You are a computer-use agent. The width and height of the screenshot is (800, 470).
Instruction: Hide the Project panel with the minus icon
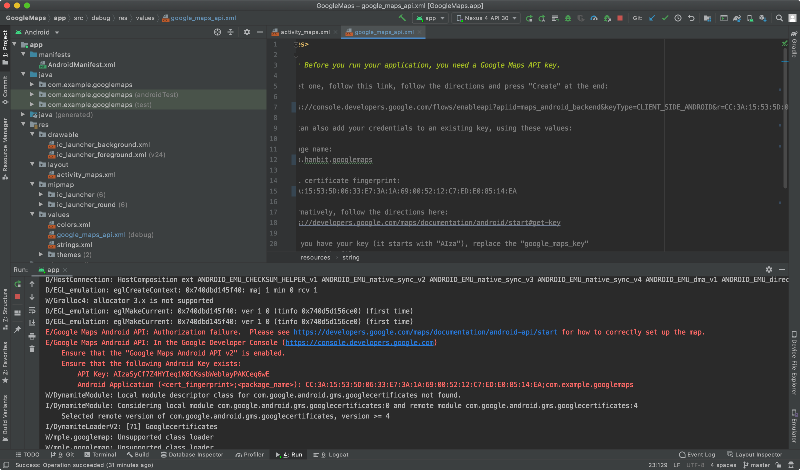(260, 32)
